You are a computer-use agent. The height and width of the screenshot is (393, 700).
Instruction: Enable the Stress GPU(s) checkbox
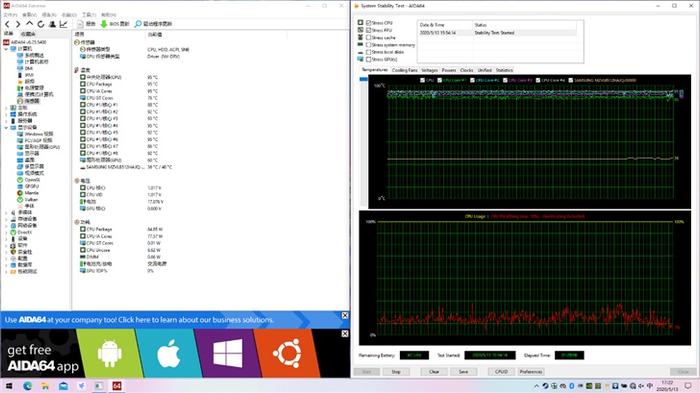[368, 59]
